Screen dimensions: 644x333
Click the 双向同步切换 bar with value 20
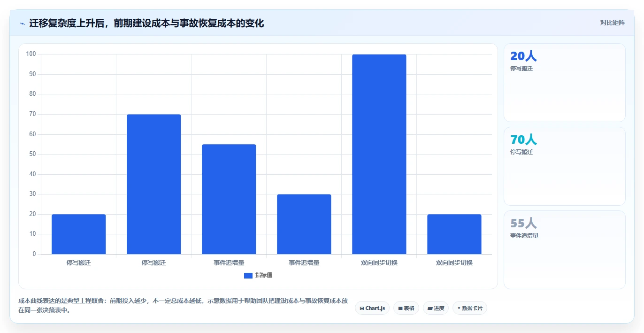pyautogui.click(x=454, y=234)
